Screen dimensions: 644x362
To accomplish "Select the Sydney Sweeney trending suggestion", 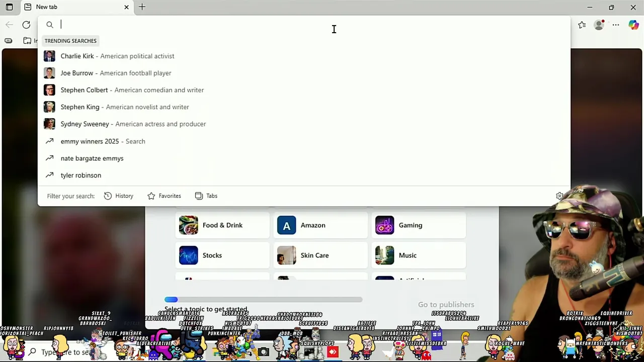I will 304,124.
